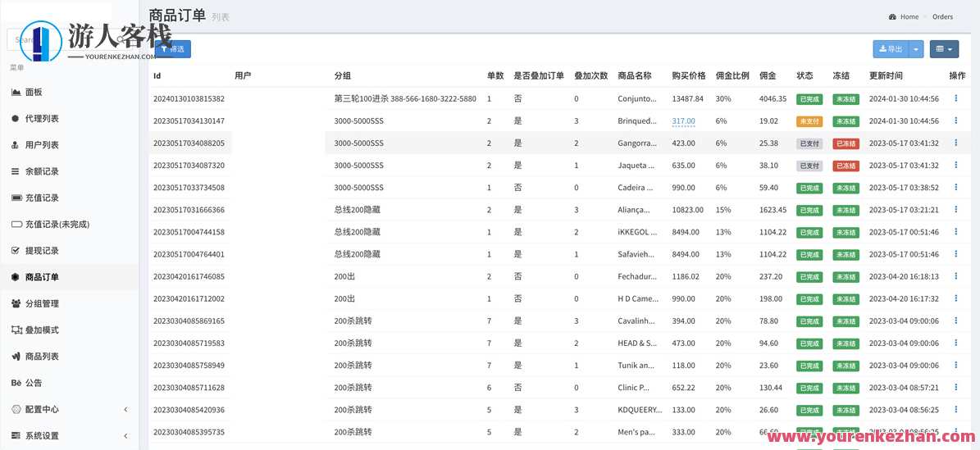The width and height of the screenshot is (980, 450).
Task: Click red 已冻结 badge for Gangorra order
Action: click(x=846, y=143)
